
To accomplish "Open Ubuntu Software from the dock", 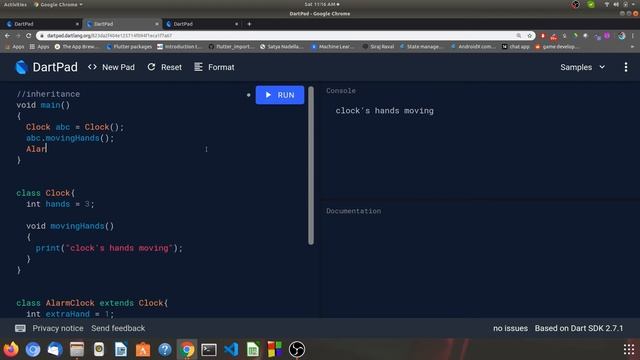I will click(143, 349).
